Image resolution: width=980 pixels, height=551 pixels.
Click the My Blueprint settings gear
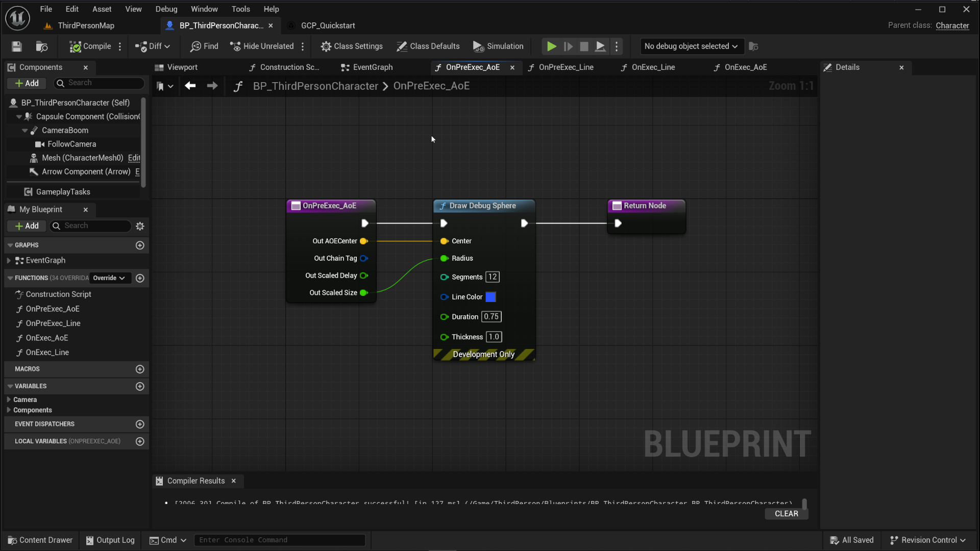[140, 226]
